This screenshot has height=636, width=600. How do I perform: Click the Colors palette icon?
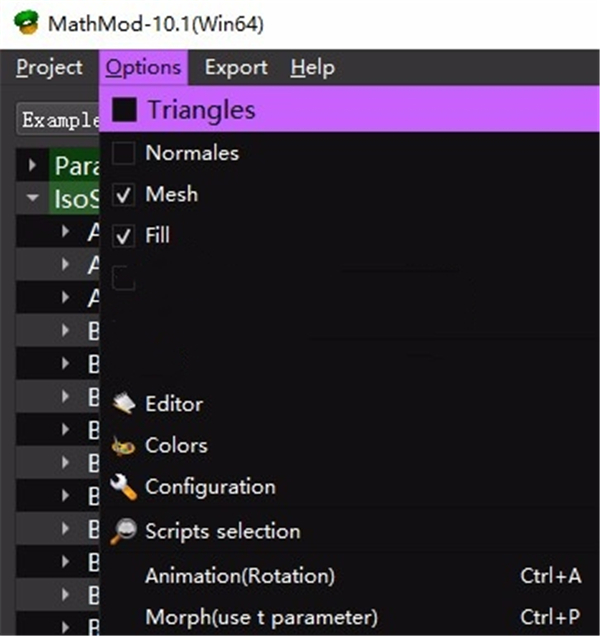(123, 446)
